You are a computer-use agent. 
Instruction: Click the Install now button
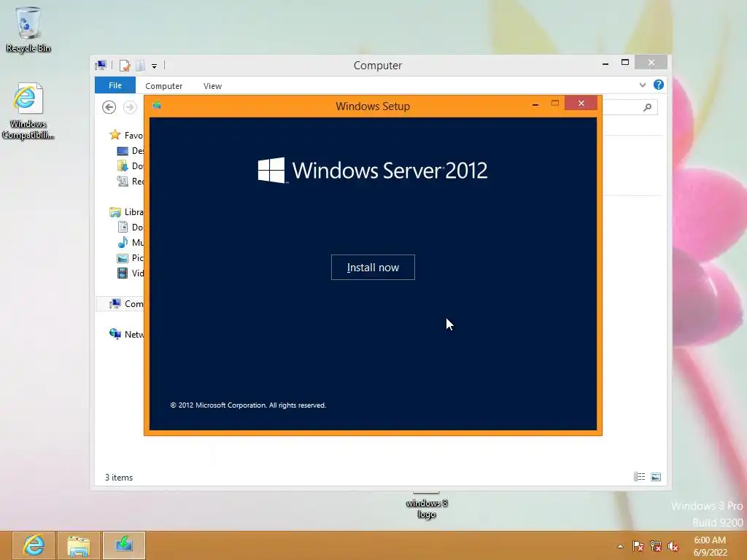tap(373, 267)
